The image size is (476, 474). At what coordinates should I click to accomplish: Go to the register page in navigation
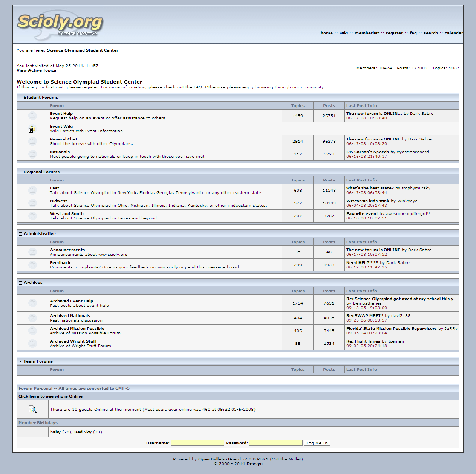[x=394, y=33]
